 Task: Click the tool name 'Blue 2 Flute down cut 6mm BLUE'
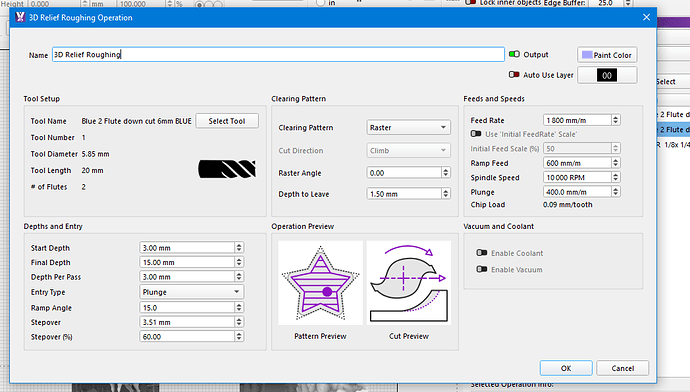pos(136,121)
